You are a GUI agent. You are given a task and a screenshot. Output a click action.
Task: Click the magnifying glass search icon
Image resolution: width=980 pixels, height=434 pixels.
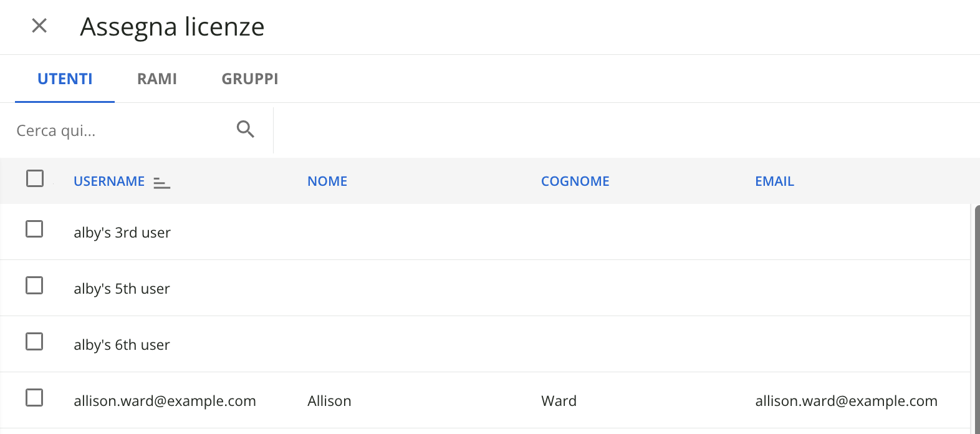(246, 129)
